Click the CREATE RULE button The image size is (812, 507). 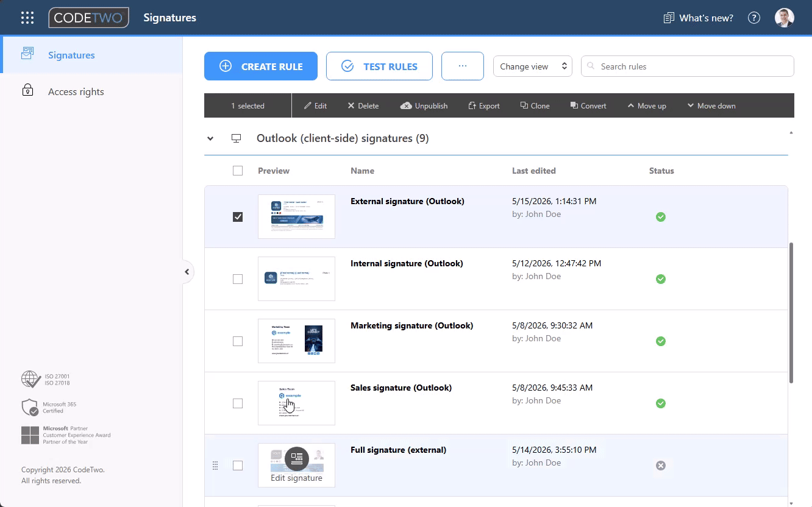coord(261,66)
